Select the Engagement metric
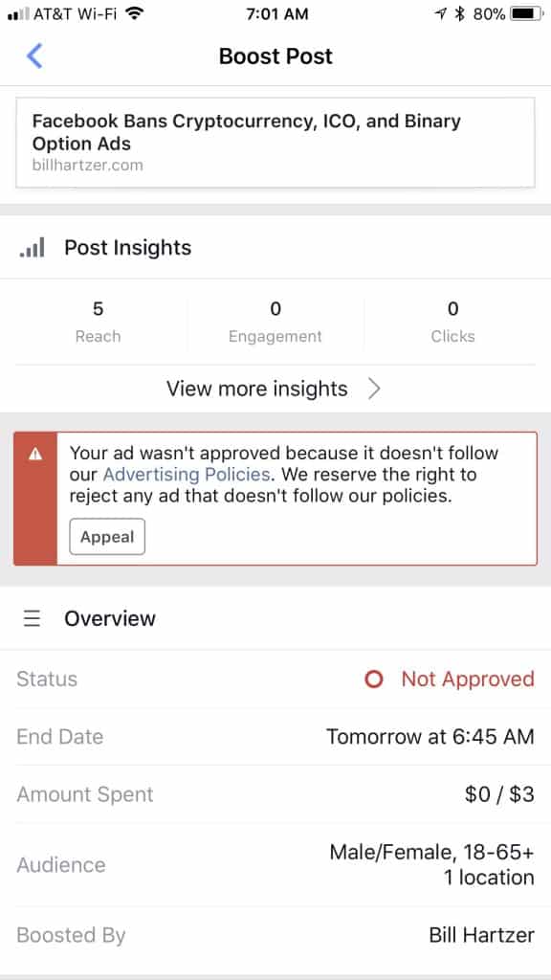The image size is (551, 980). (x=275, y=322)
